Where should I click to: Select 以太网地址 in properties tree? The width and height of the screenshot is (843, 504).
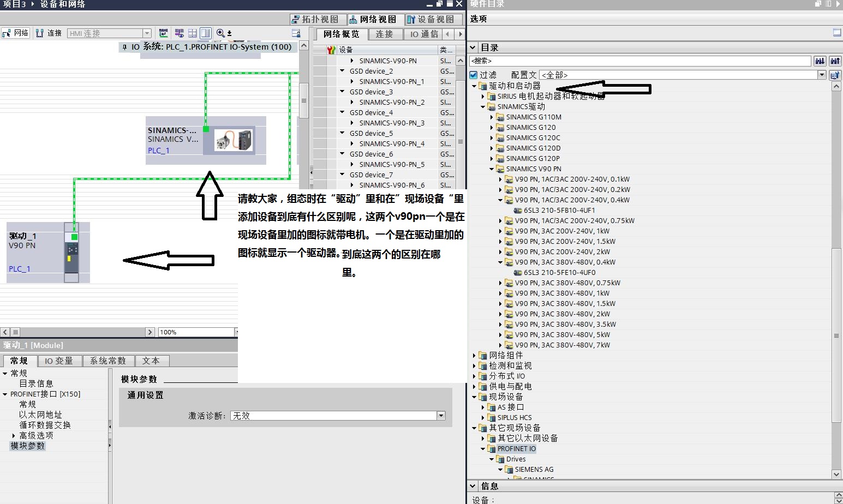click(40, 415)
